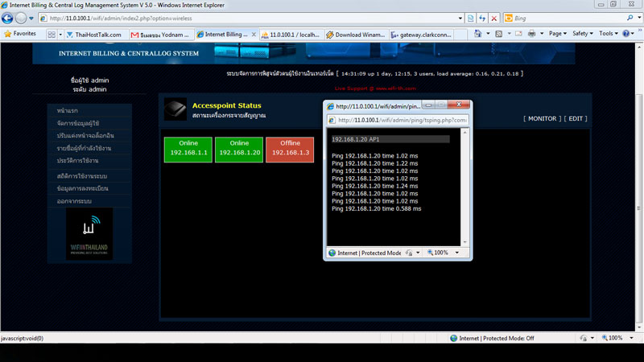Click the Read Mail envelope icon
Image resolution: width=644 pixels, height=362 pixels.
coord(518,34)
